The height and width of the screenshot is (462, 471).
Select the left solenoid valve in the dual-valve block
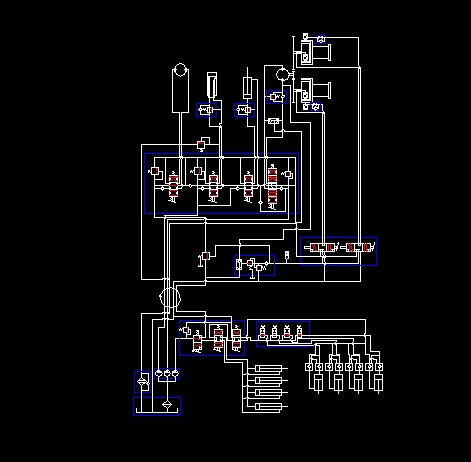point(322,248)
